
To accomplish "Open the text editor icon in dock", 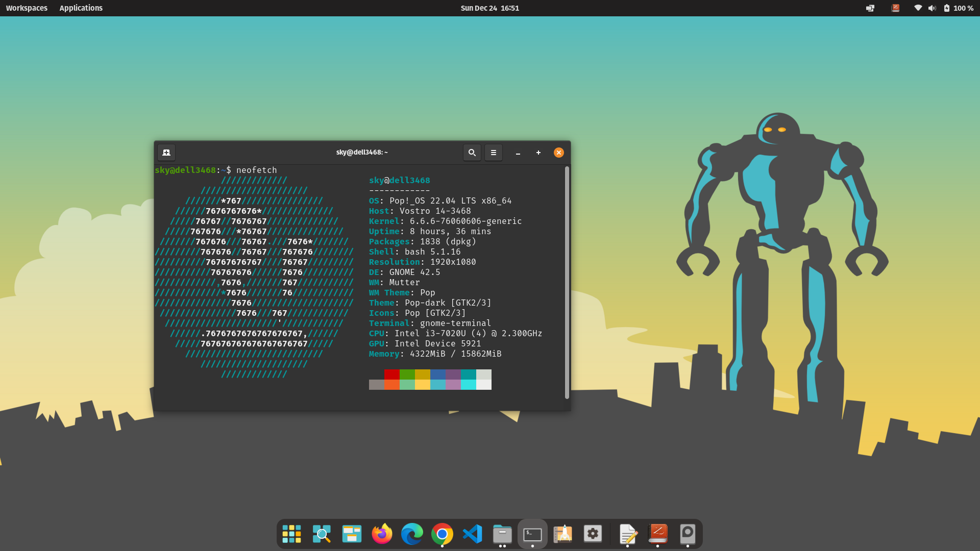I will click(x=628, y=534).
